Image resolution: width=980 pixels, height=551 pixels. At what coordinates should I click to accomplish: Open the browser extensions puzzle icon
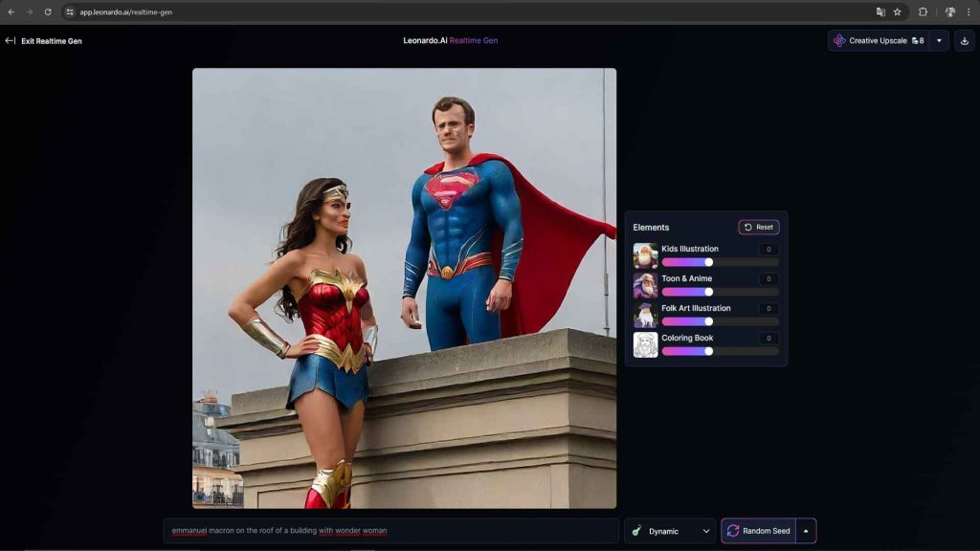click(924, 11)
